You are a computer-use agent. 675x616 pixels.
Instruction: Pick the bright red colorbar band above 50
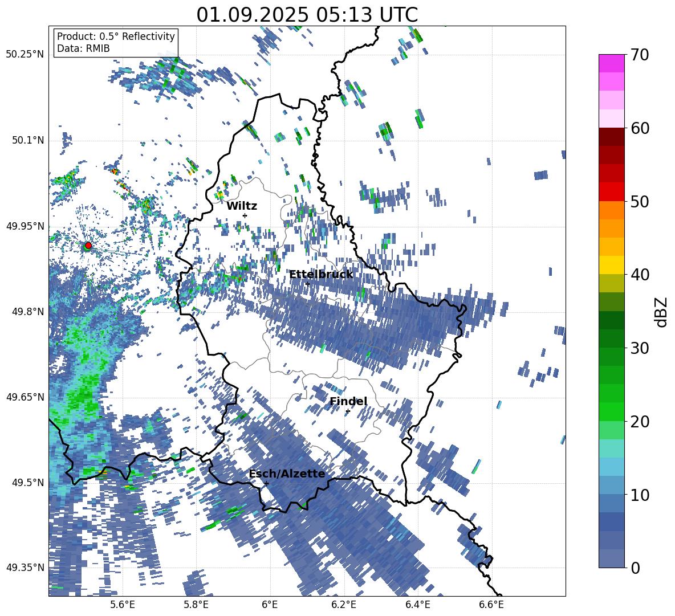click(611, 191)
